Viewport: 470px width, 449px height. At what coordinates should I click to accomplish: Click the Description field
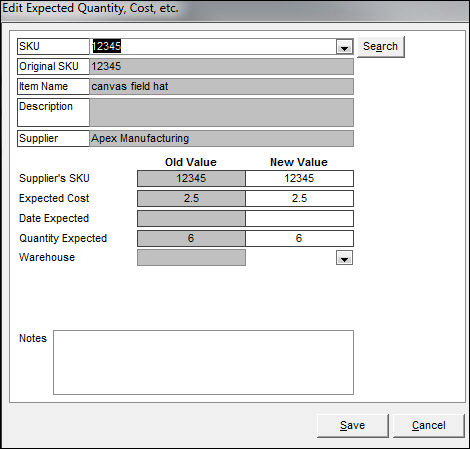[222, 112]
